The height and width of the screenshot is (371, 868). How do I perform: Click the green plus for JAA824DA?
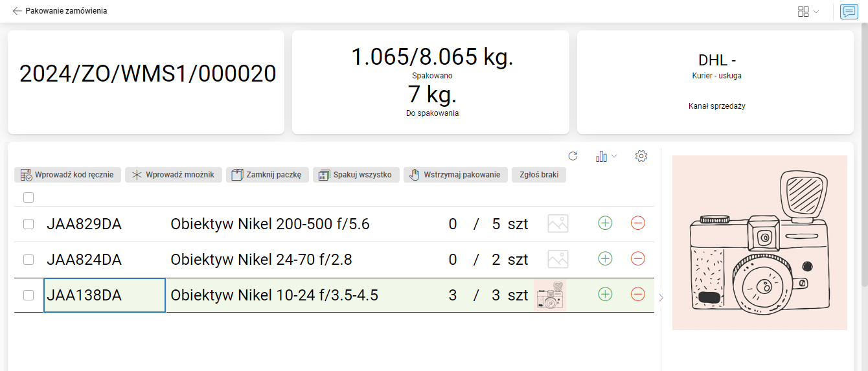(605, 259)
